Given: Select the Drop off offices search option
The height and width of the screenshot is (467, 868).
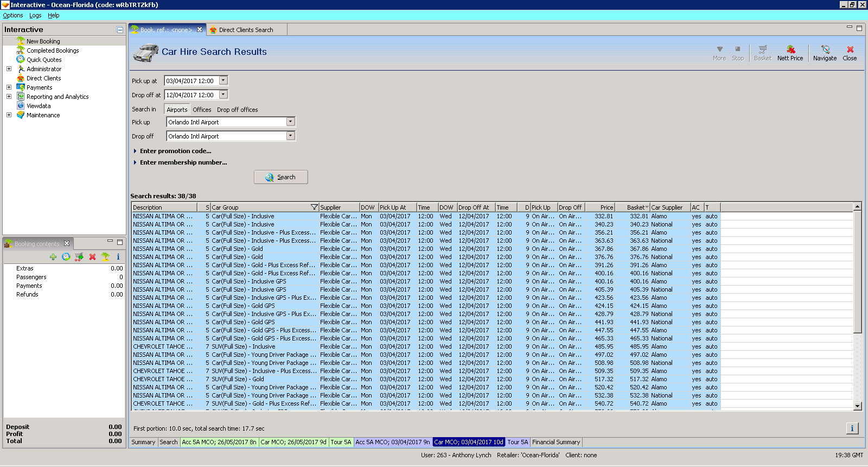Looking at the screenshot, I should 237,110.
